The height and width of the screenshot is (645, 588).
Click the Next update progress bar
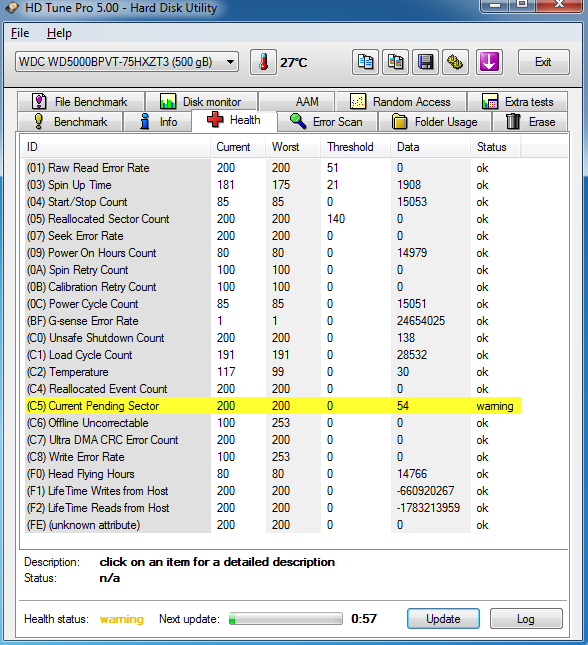[x=286, y=619]
